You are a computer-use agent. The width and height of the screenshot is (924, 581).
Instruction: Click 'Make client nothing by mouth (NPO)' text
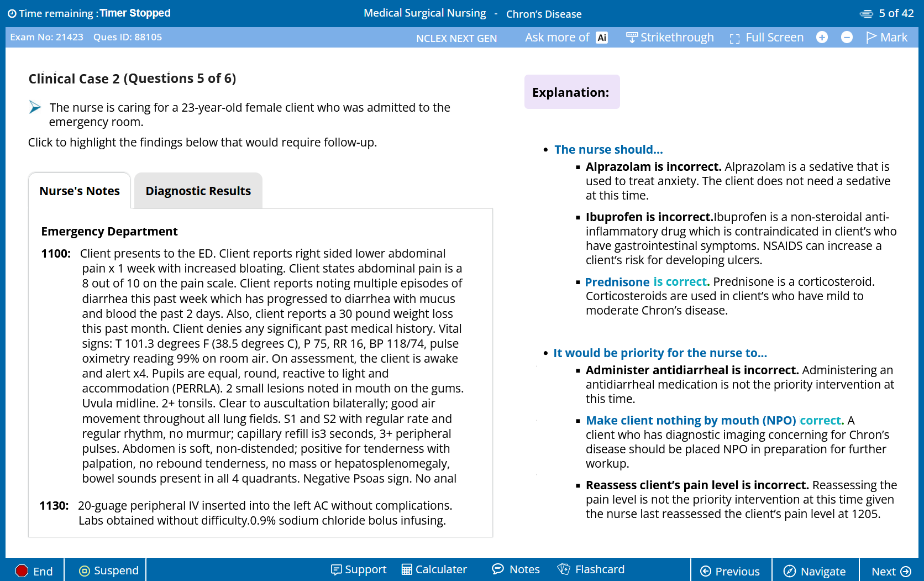click(x=691, y=421)
